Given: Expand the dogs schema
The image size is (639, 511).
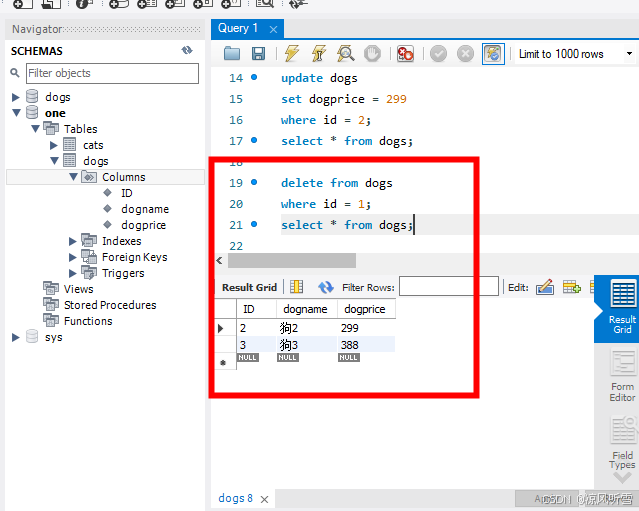Looking at the screenshot, I should (15, 97).
